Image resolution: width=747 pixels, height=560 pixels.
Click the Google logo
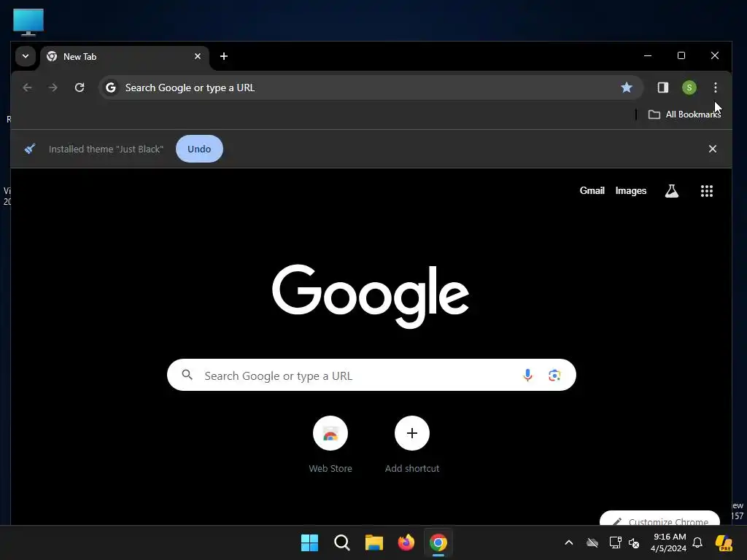click(371, 296)
